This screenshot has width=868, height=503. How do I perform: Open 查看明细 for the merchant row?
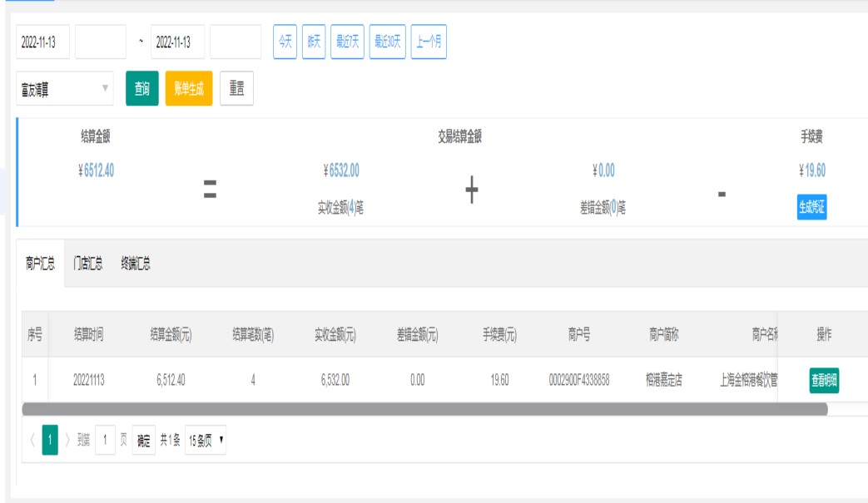(x=824, y=381)
